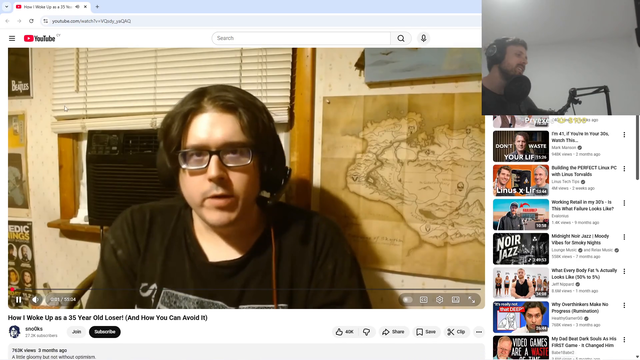Dislike the video
This screenshot has width=640, height=360.
click(367, 332)
